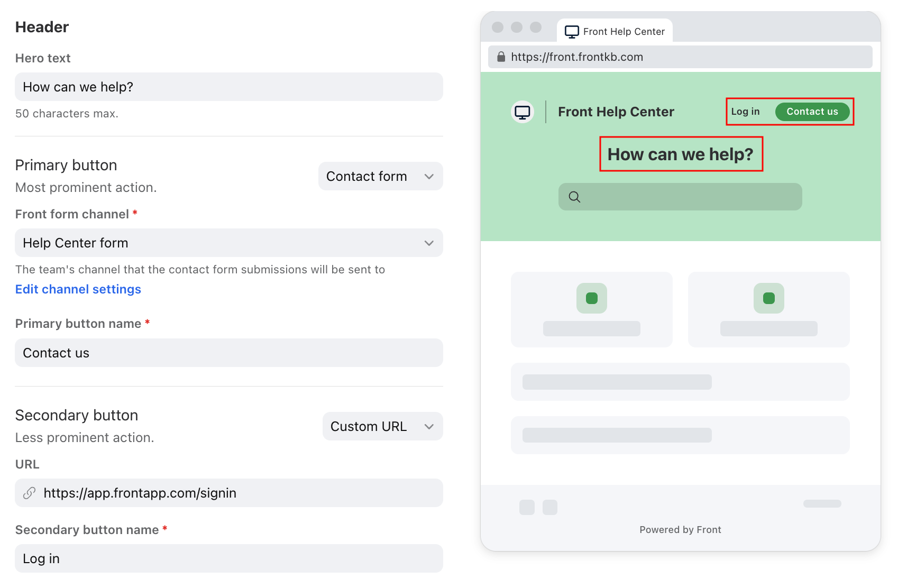Click the Secondary button name label
The height and width of the screenshot is (588, 898).
click(87, 530)
